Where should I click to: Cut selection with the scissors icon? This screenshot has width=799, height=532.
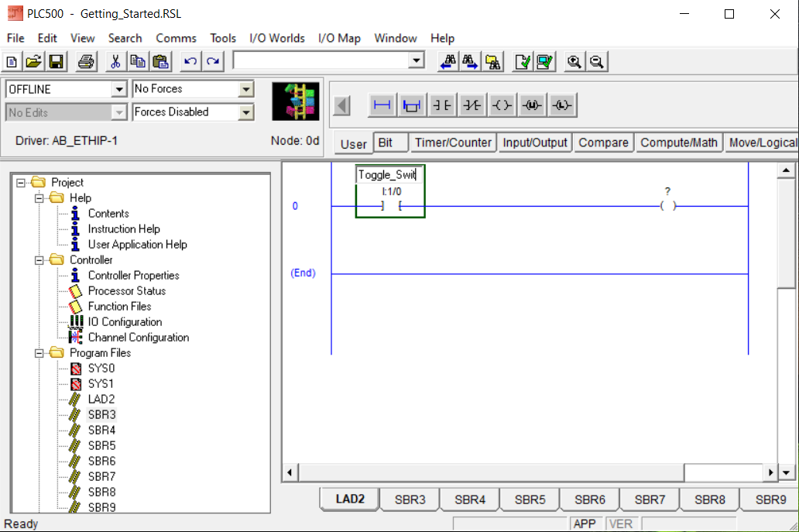[x=115, y=62]
